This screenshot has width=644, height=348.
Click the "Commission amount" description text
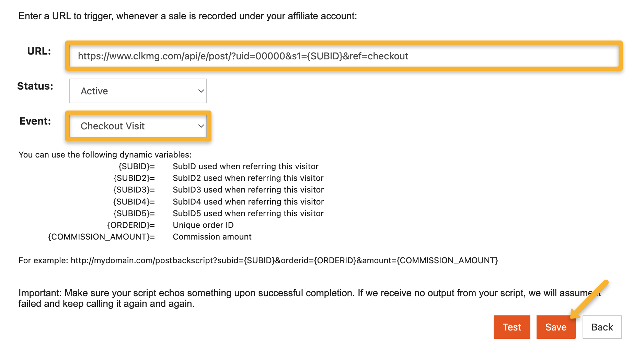[x=212, y=237]
